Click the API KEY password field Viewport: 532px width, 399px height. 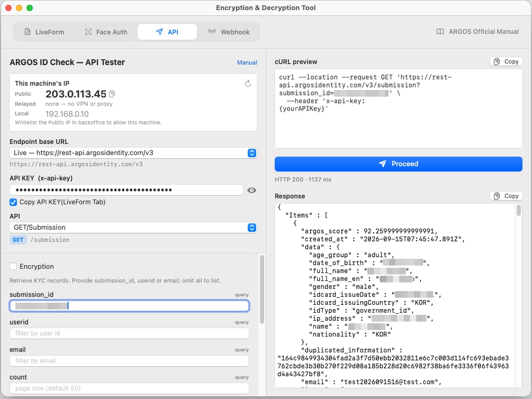coord(126,190)
